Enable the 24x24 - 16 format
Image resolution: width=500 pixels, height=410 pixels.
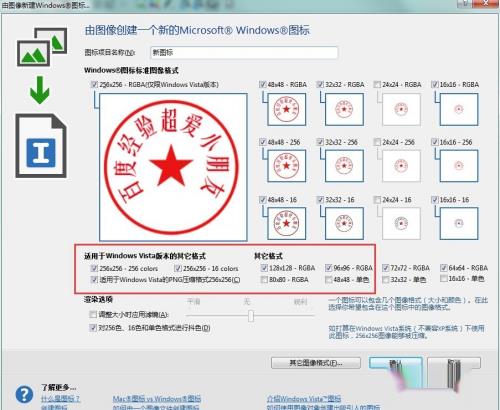coord(377,200)
